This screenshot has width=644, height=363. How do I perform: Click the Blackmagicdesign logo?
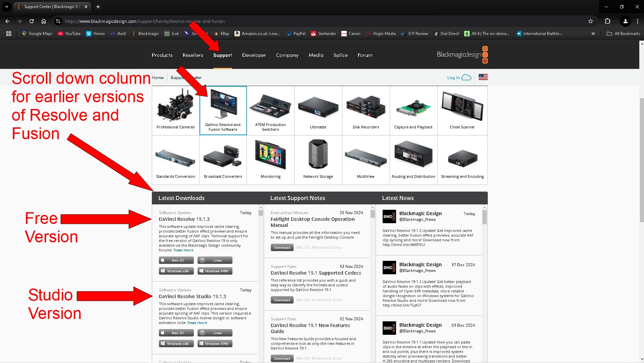click(x=462, y=55)
